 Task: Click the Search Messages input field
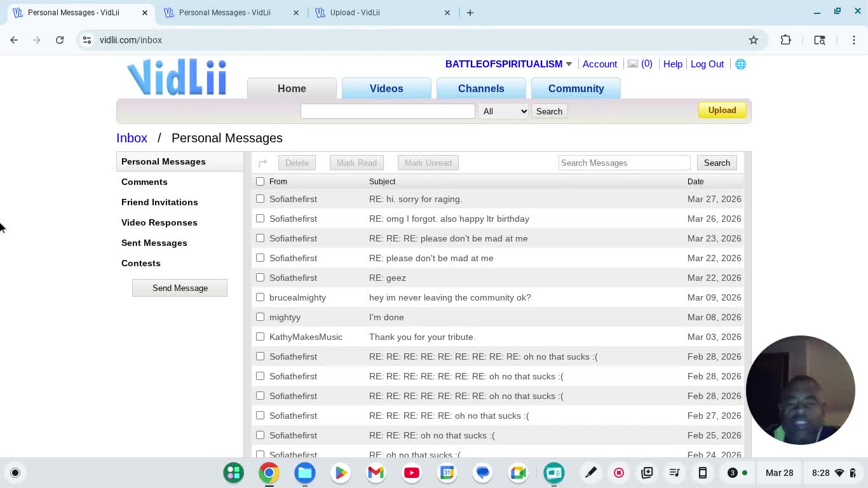coord(624,163)
